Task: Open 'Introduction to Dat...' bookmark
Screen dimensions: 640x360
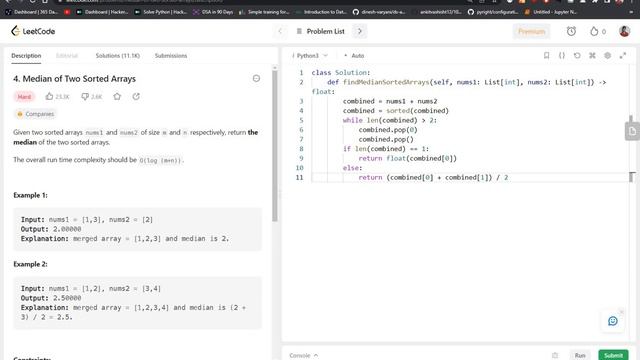Action: [321, 12]
